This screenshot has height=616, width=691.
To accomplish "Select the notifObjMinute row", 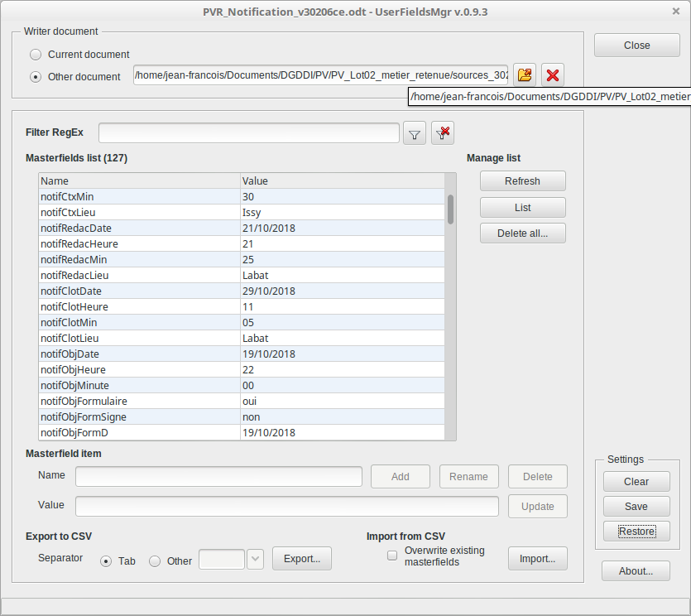I will [x=242, y=385].
